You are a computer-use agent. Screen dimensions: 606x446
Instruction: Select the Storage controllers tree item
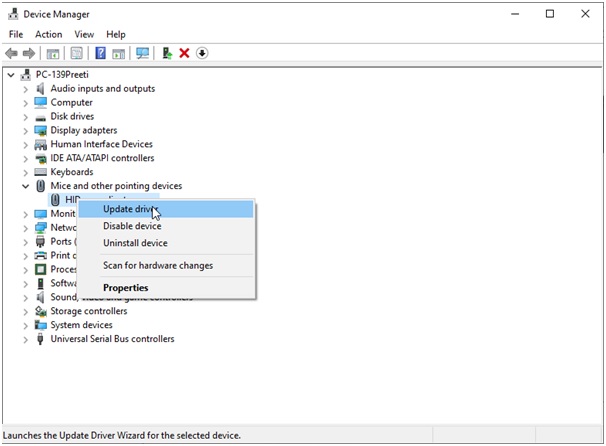point(91,311)
